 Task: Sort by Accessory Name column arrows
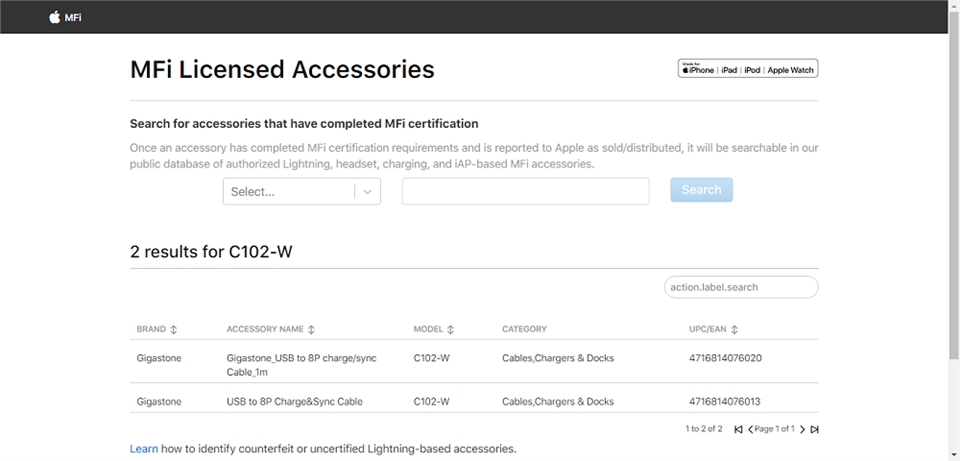click(x=311, y=329)
